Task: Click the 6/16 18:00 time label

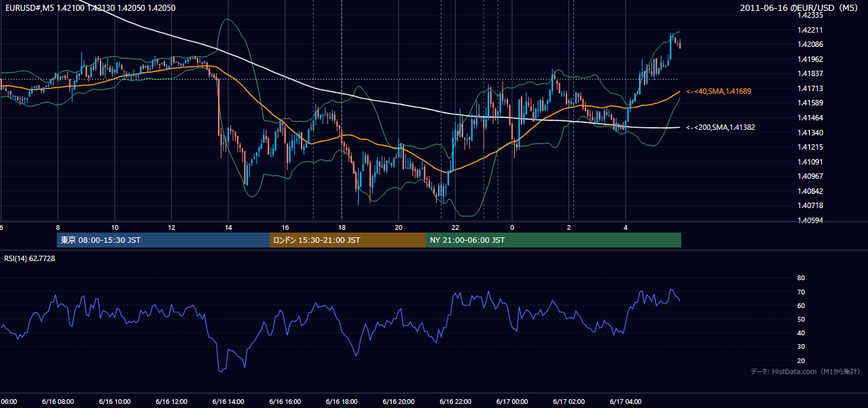Action: pyautogui.click(x=342, y=401)
